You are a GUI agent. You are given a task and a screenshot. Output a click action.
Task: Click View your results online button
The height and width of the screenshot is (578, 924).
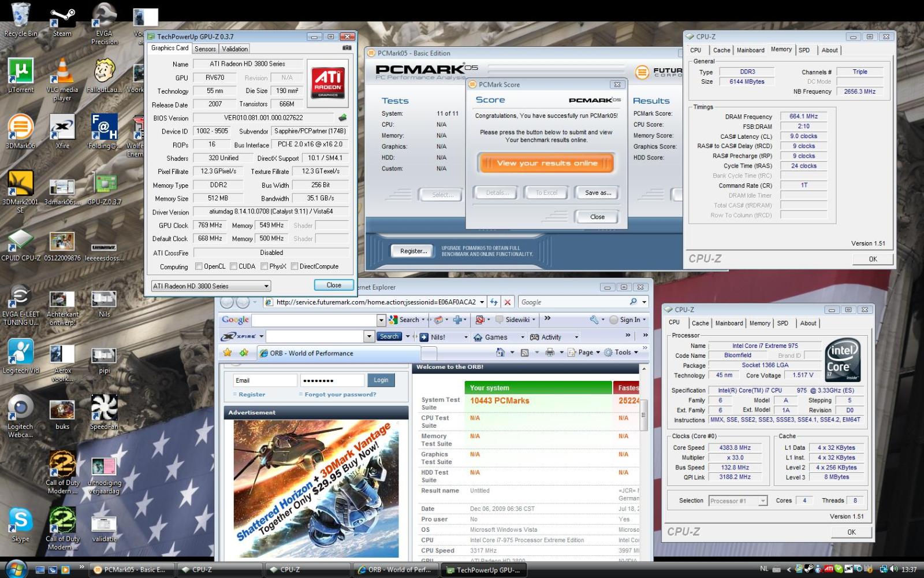(546, 163)
